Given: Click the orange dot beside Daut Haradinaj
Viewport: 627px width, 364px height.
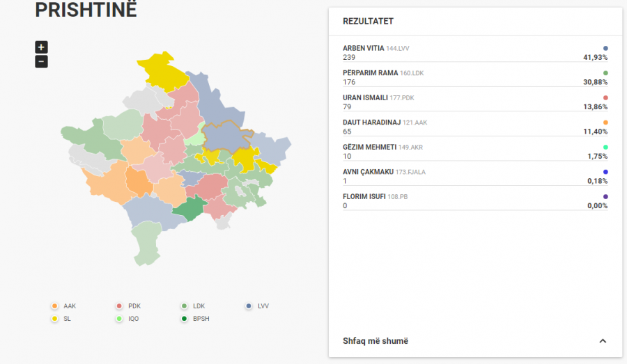Looking at the screenshot, I should point(605,122).
